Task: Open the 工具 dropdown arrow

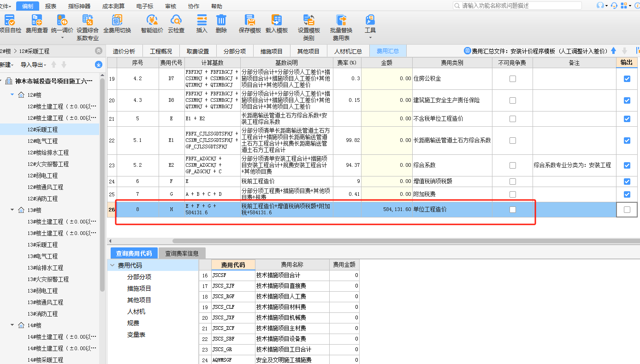Action: 370,38
